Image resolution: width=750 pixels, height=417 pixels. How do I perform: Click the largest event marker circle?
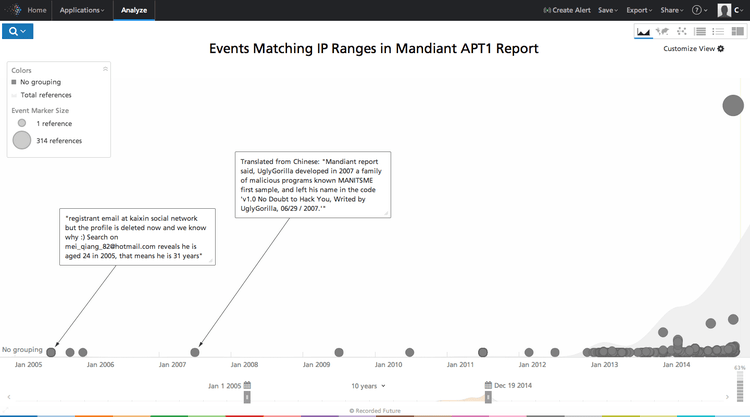tap(733, 105)
